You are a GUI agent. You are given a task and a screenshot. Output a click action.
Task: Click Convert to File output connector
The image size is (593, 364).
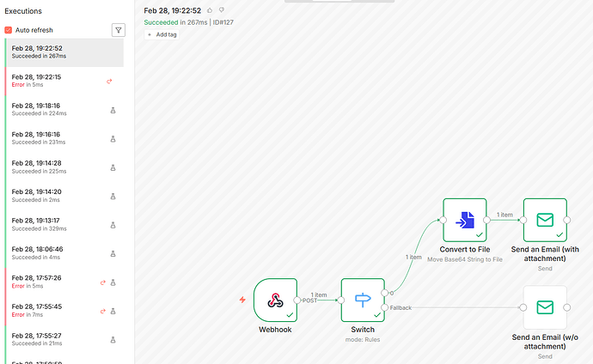coord(486,220)
